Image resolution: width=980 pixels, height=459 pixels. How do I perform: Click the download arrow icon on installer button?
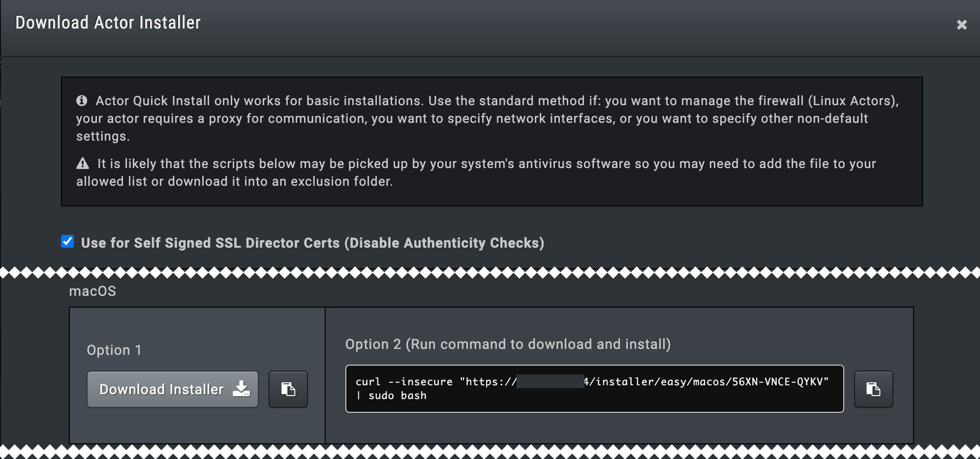click(x=241, y=389)
